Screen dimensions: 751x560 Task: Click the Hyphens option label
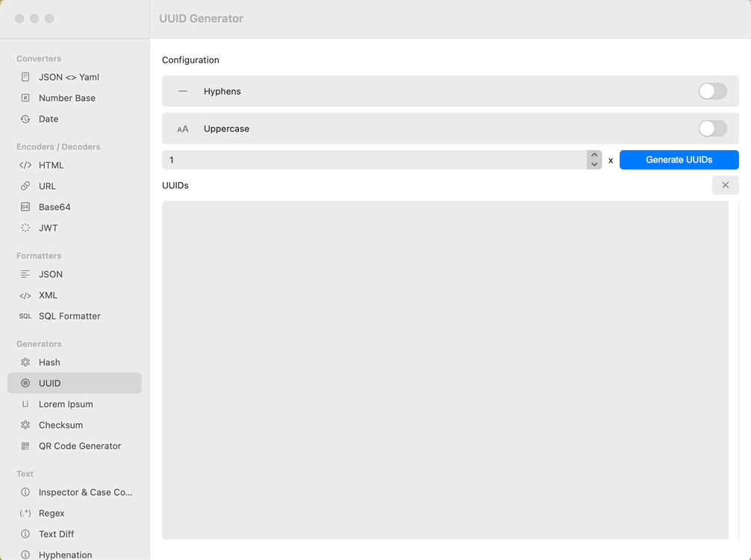(222, 91)
